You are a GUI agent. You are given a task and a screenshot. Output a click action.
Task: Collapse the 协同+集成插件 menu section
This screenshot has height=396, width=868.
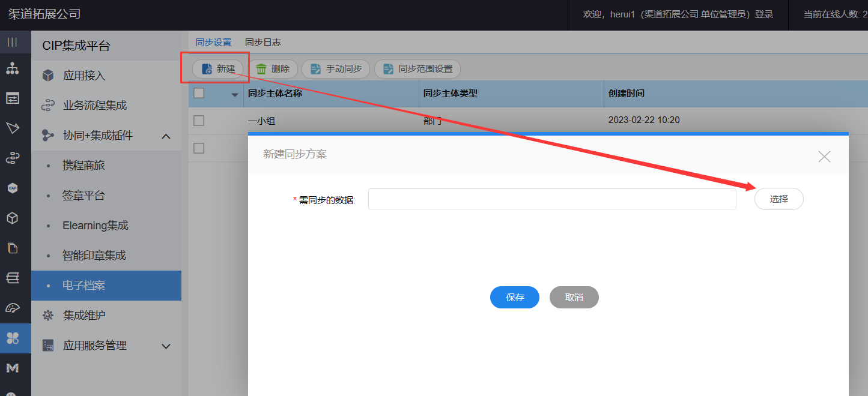(166, 136)
